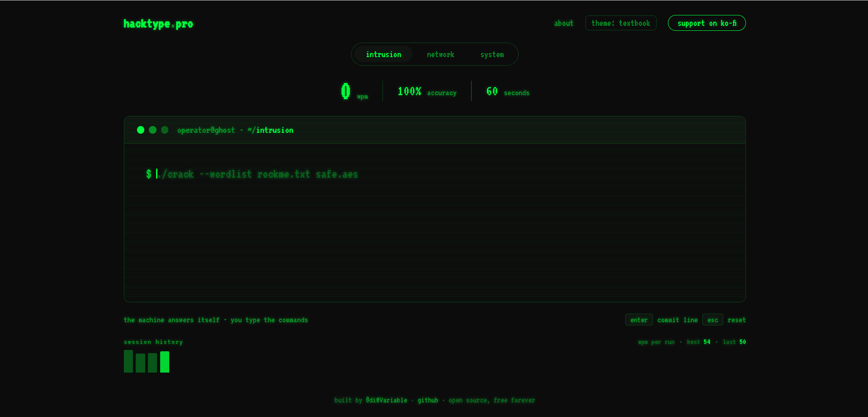Click the brightest terminal dot
The image size is (868, 417).
(x=141, y=130)
